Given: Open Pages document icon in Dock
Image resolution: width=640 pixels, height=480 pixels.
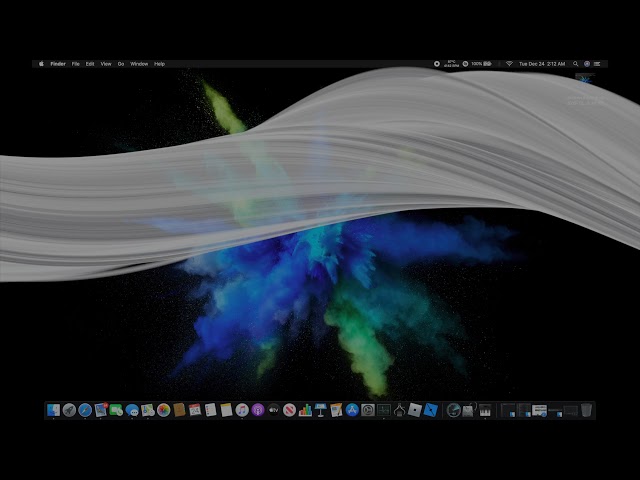Looking at the screenshot, I should pos(336,410).
